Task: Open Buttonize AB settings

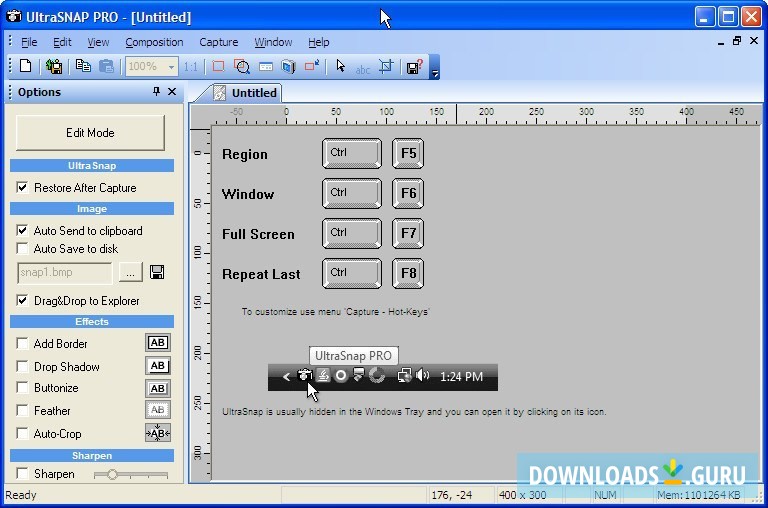Action: click(158, 388)
